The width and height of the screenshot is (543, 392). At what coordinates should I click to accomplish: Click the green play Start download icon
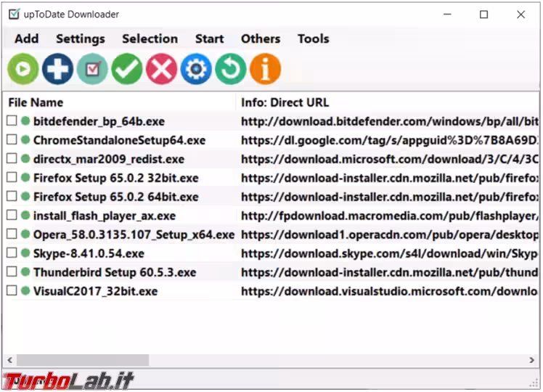(x=23, y=69)
